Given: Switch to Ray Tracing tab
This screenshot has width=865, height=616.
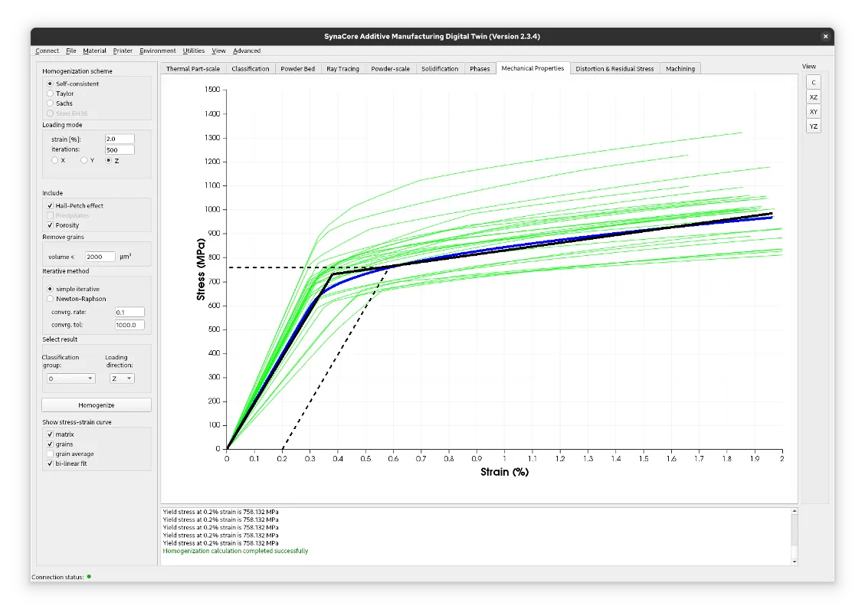Looking at the screenshot, I should pos(342,69).
